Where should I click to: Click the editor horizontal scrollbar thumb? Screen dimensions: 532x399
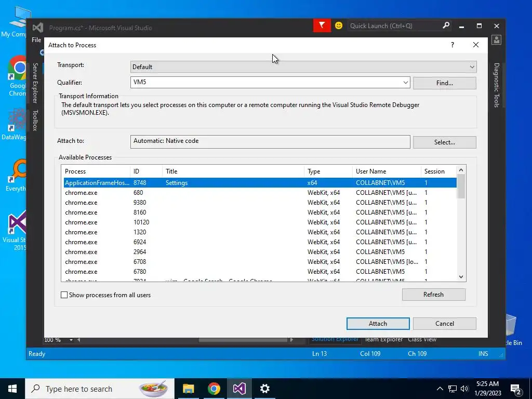243,340
